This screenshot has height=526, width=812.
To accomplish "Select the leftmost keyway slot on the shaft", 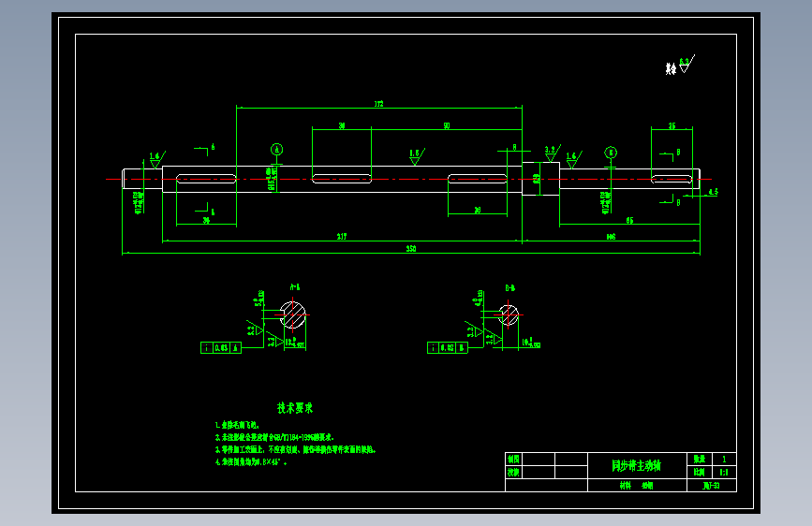I will (x=206, y=179).
